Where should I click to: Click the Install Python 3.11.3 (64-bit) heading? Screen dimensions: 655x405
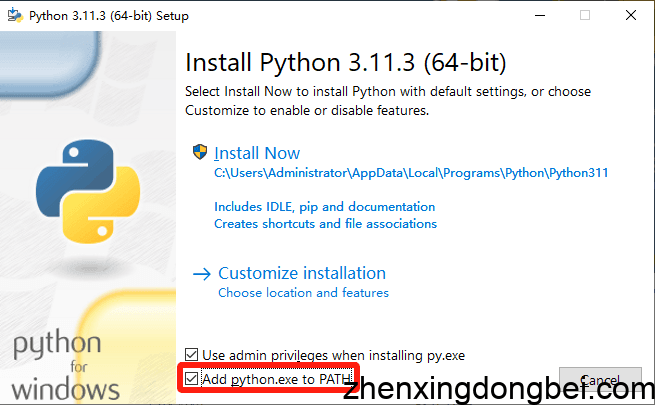pos(346,63)
